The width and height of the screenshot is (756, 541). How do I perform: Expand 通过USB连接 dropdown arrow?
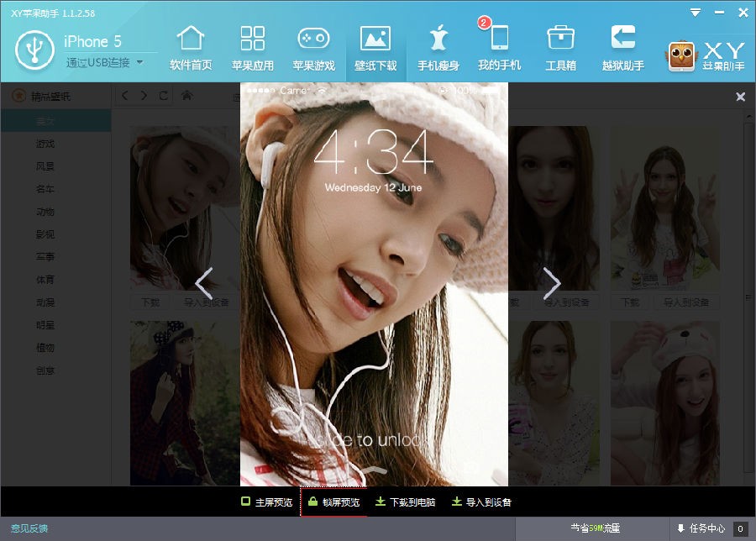(139, 62)
